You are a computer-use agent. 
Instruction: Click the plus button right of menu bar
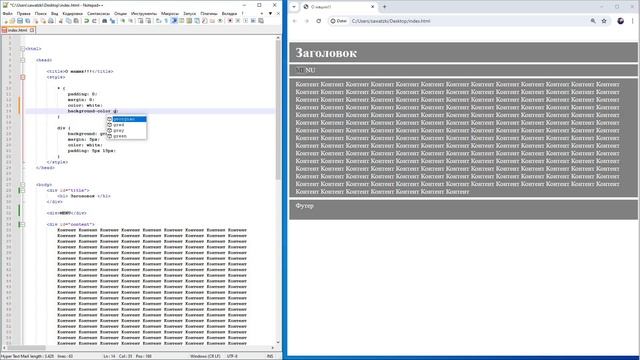(262, 13)
